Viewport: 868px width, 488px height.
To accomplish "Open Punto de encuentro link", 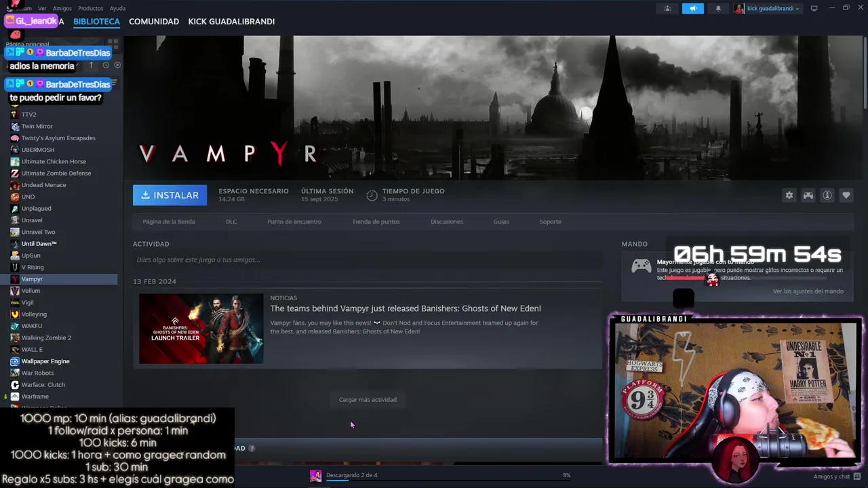I will pos(294,222).
